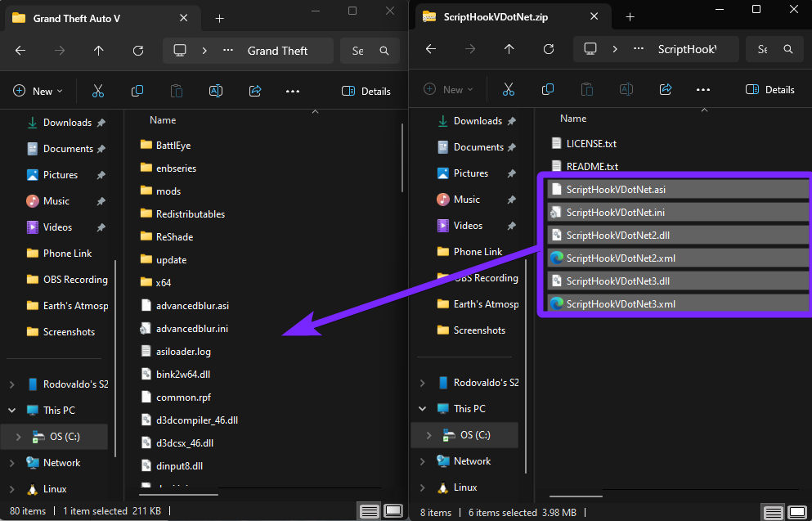Image resolution: width=812 pixels, height=521 pixels.
Task: Switch right window to details list view
Action: (x=774, y=514)
